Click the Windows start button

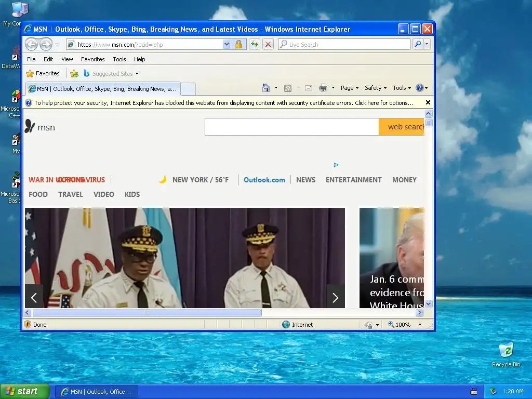click(x=25, y=392)
